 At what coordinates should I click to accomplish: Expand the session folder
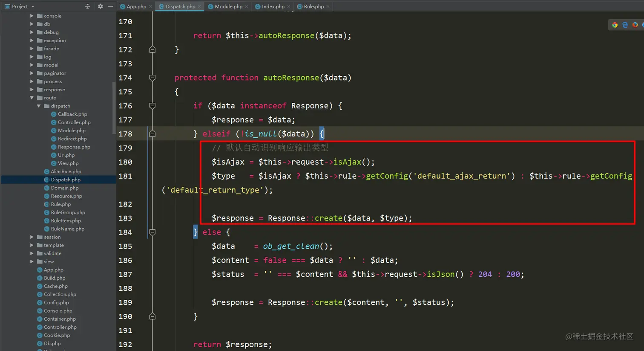(32, 237)
